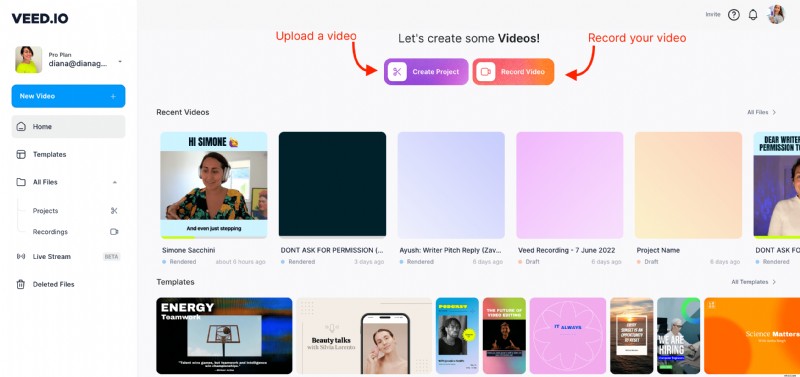Click the Recent Videos heading
800x377 pixels.
coord(183,112)
